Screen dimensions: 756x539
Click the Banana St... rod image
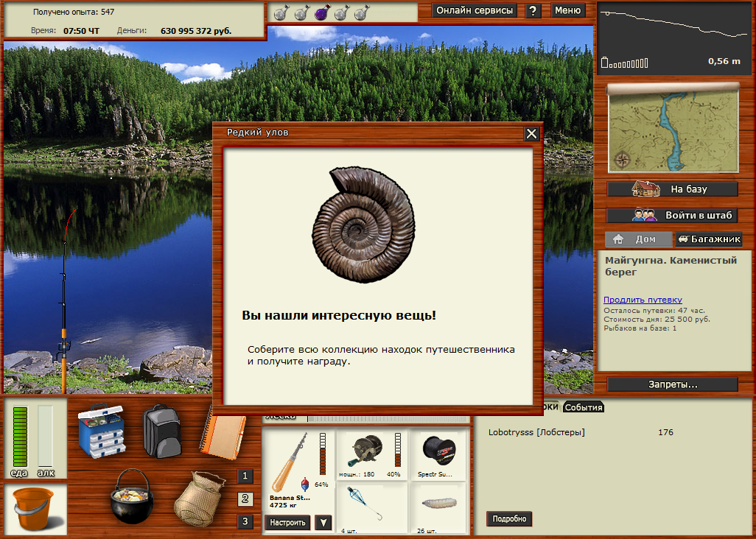(290, 462)
